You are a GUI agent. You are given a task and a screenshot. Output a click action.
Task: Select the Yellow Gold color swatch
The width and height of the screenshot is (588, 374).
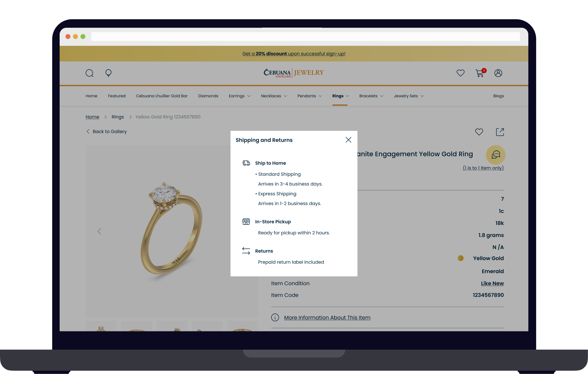pos(460,258)
